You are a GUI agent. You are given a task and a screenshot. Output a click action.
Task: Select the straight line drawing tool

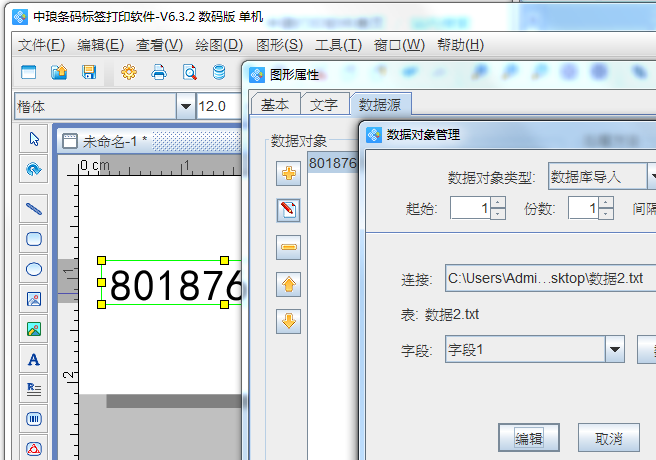34,209
